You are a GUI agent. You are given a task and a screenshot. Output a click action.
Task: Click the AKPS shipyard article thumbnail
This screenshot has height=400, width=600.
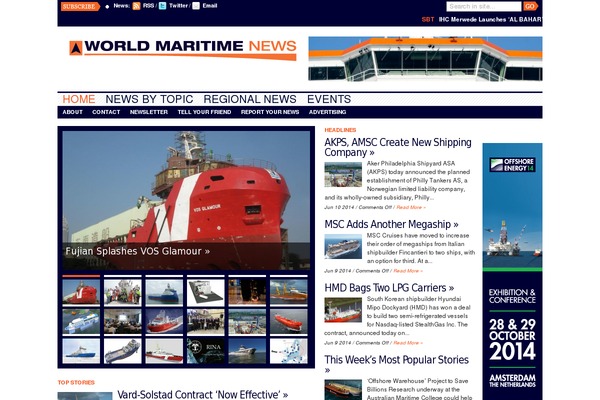tap(343, 174)
